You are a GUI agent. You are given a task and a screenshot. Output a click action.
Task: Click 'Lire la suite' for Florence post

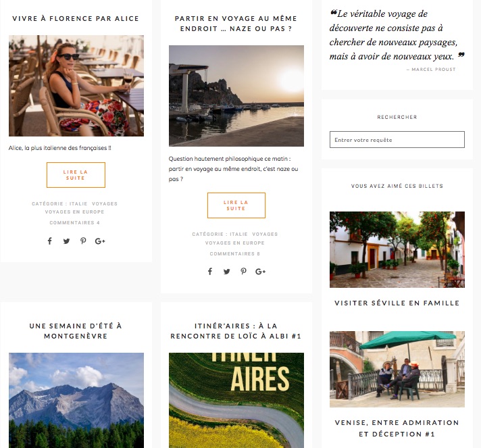pos(76,175)
